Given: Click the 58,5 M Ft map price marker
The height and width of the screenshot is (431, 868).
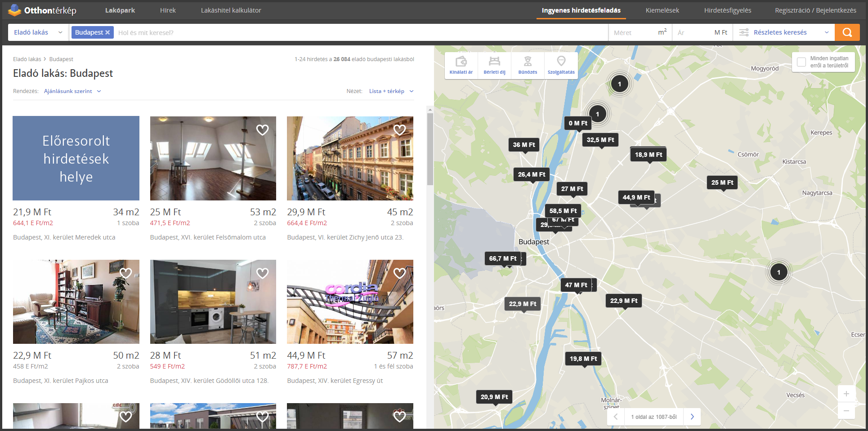Looking at the screenshot, I should 563,211.
